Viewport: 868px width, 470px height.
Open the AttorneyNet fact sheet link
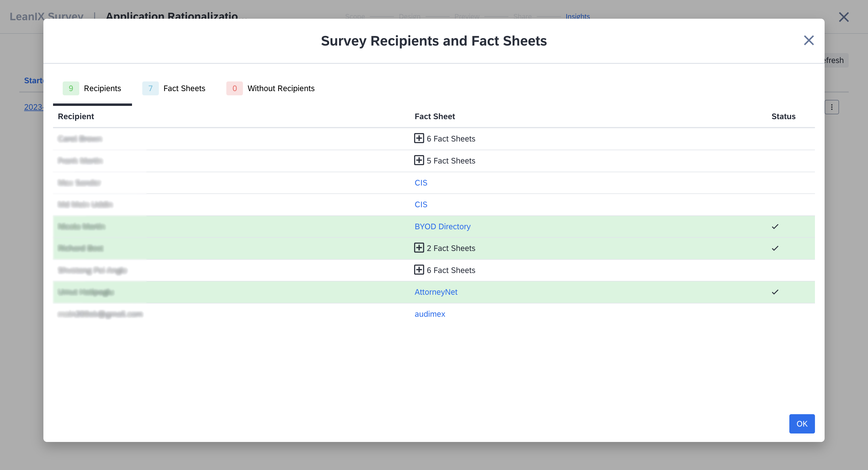(x=436, y=292)
